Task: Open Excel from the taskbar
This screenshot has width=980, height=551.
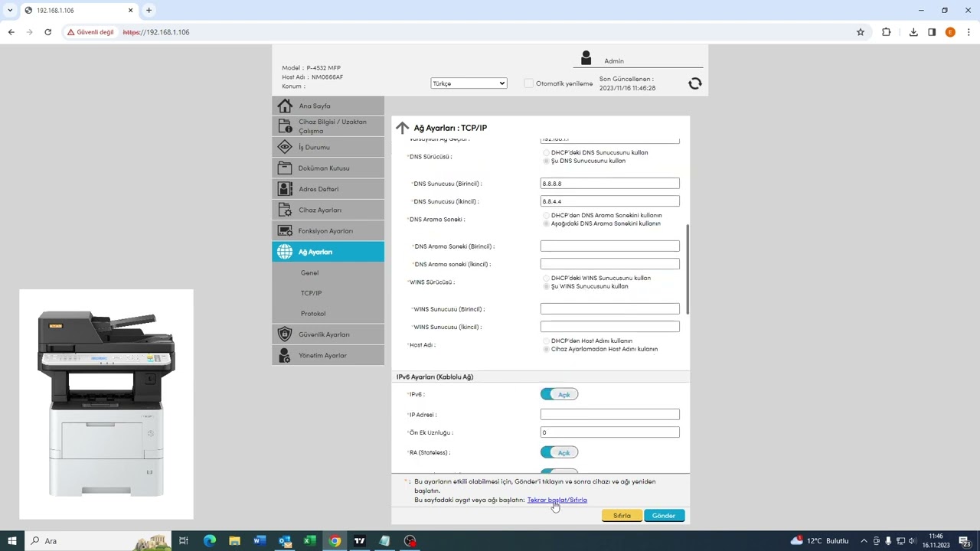Action: pyautogui.click(x=309, y=541)
